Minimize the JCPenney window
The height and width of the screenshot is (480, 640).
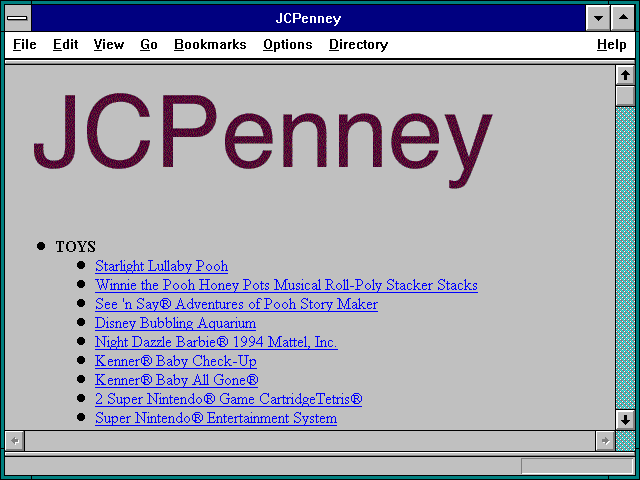598,18
